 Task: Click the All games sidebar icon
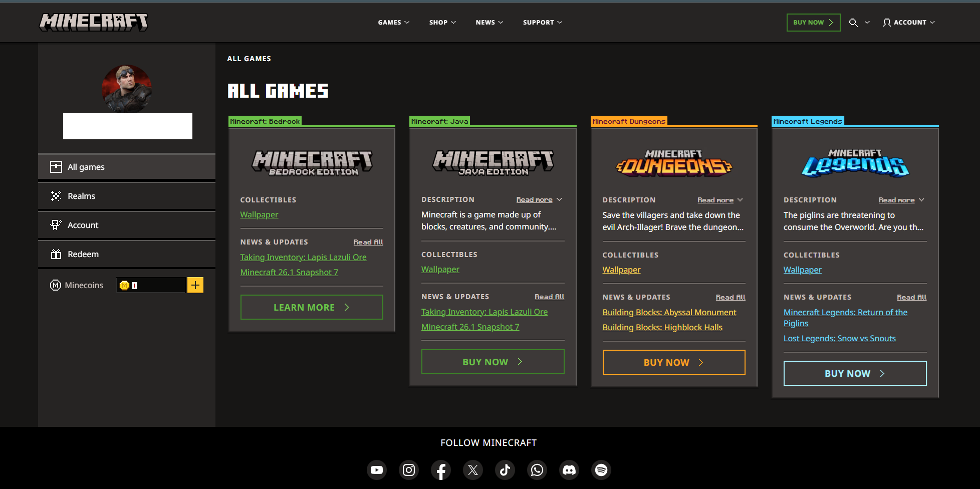pos(56,167)
